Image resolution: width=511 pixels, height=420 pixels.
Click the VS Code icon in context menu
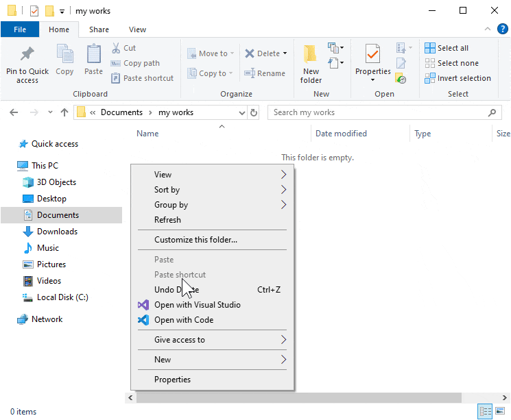coord(143,320)
